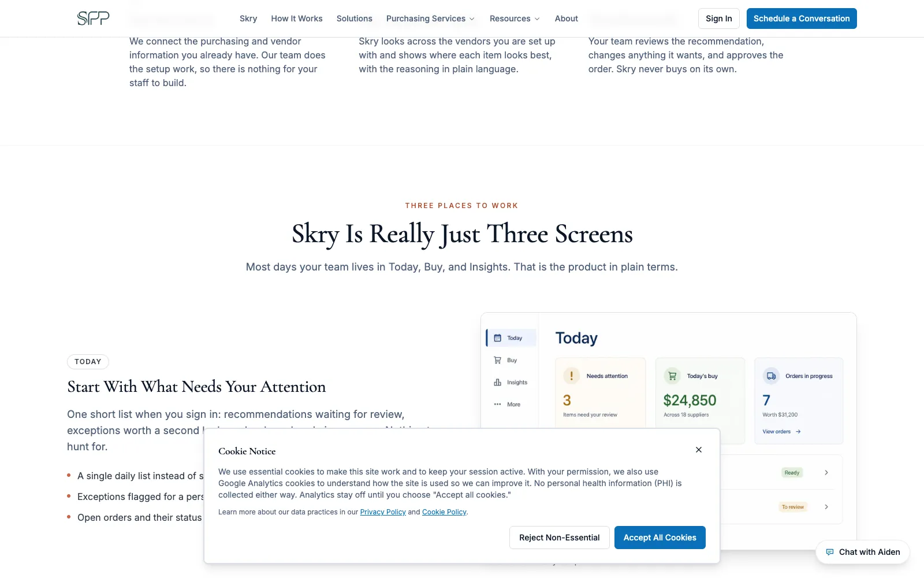Click the Sign In button
Viewport: 924px width, 578px height.
(719, 18)
